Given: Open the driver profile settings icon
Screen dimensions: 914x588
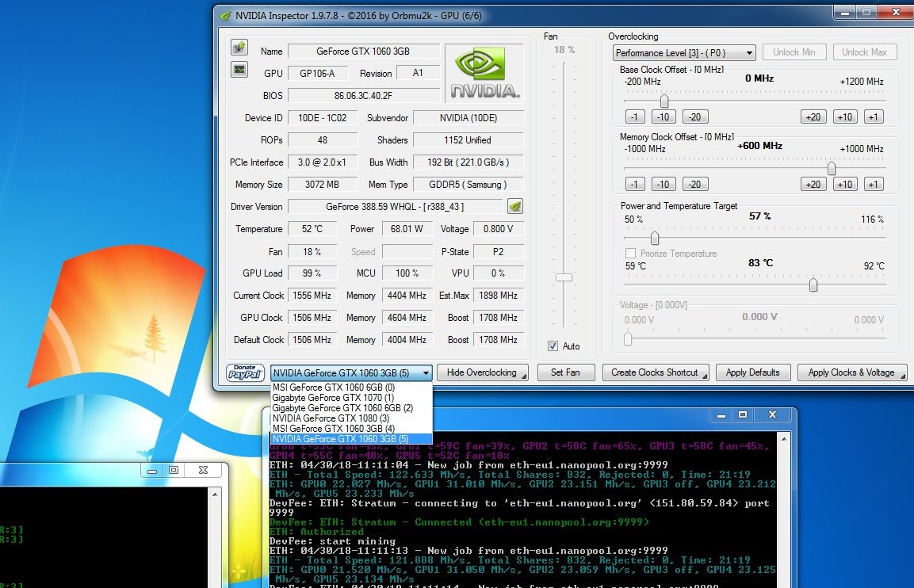Looking at the screenshot, I should [515, 206].
